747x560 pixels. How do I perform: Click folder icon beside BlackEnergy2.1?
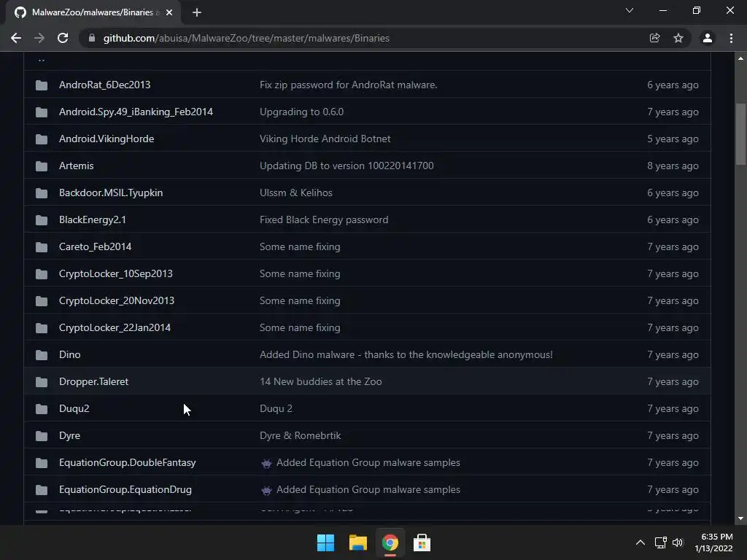coord(42,220)
